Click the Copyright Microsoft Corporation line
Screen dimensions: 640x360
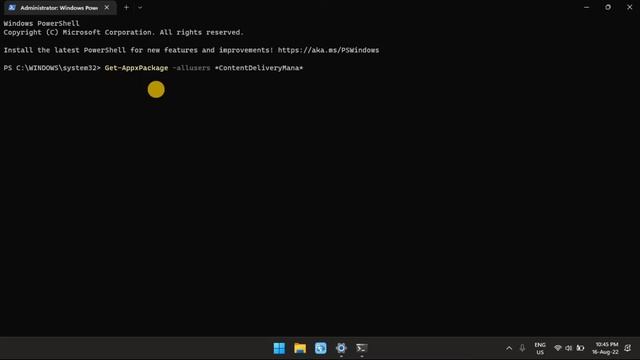[123, 33]
